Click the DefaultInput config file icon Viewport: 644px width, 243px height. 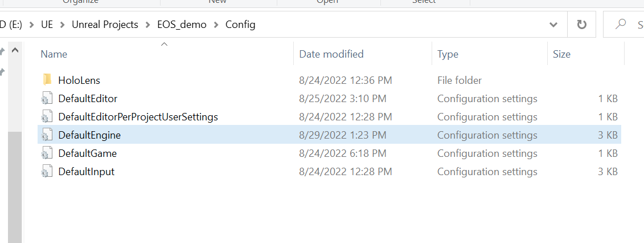47,172
